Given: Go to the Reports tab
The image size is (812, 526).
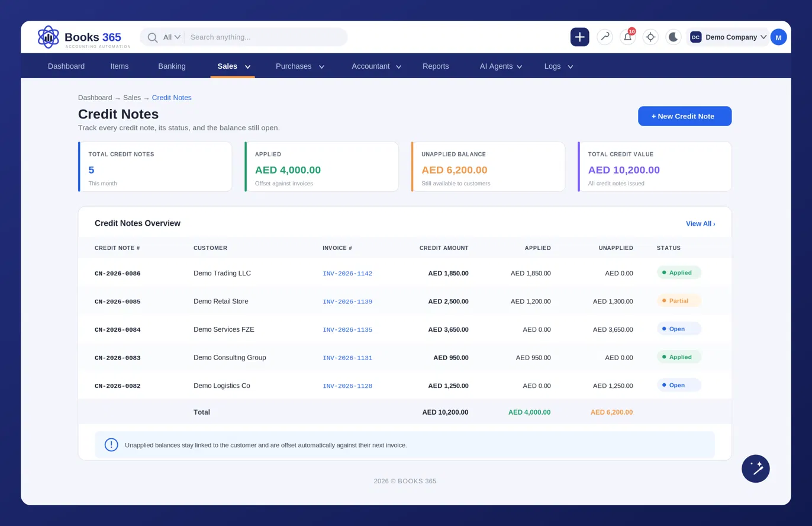Looking at the screenshot, I should 436,66.
